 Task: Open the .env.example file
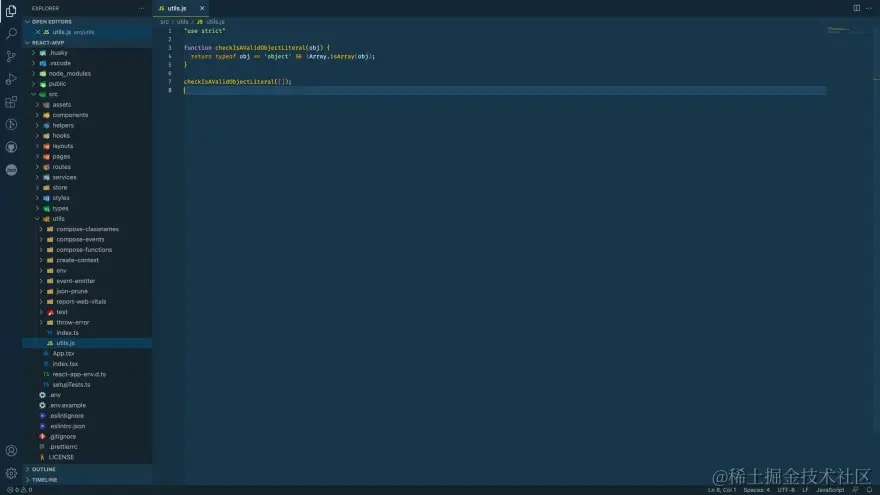pyautogui.click(x=87, y=405)
